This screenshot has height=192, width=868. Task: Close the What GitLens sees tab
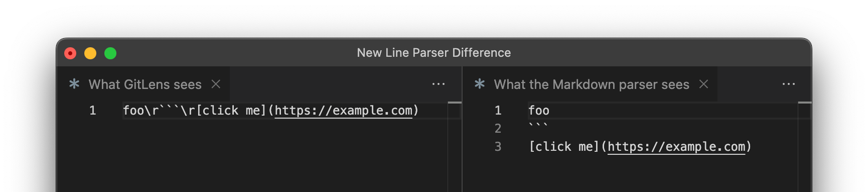click(x=216, y=84)
